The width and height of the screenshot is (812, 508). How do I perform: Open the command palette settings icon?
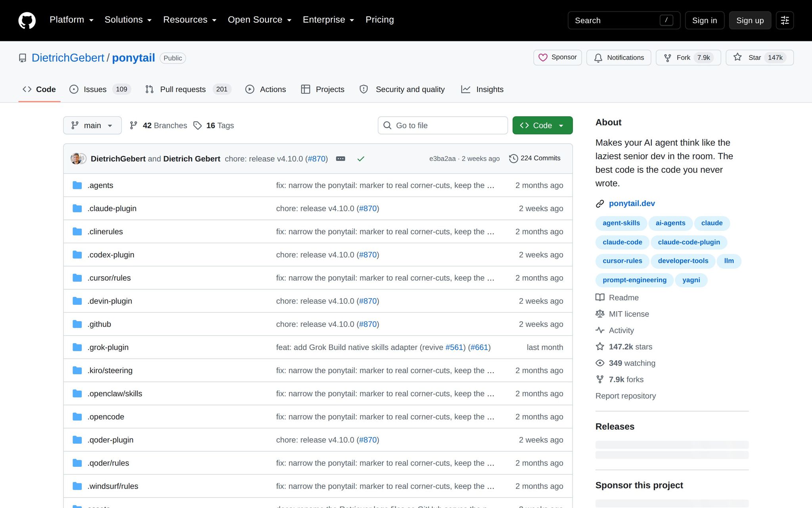[x=785, y=20]
